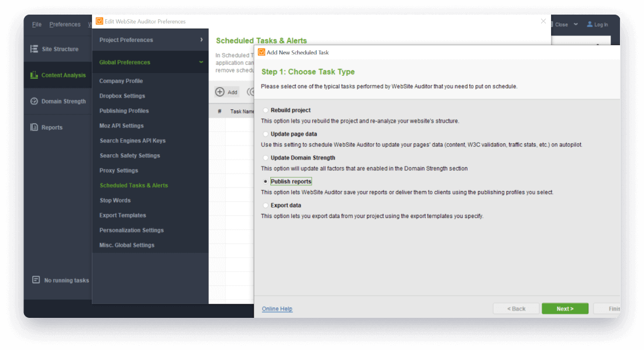Open the dropdown arrow beside Close
Image resolution: width=644 pixels, height=350 pixels.
(576, 25)
